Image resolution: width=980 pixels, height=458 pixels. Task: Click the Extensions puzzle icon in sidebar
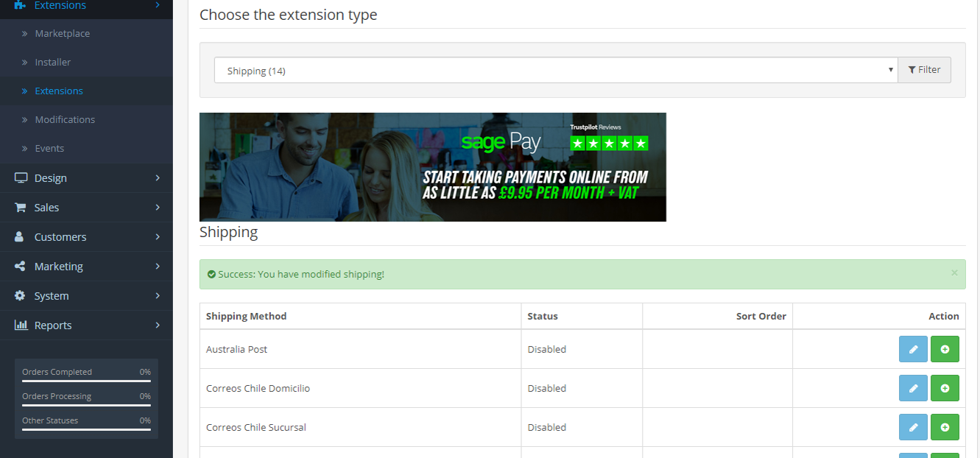coord(20,5)
